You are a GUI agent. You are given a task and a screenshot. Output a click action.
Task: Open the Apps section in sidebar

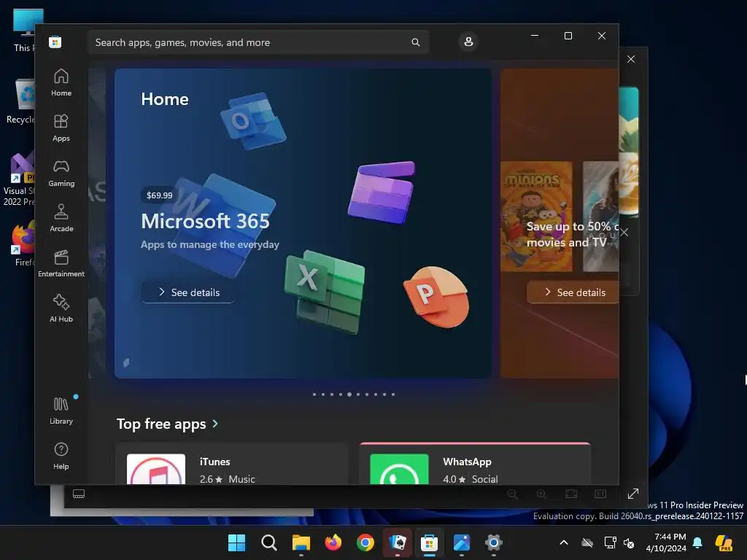click(x=61, y=128)
